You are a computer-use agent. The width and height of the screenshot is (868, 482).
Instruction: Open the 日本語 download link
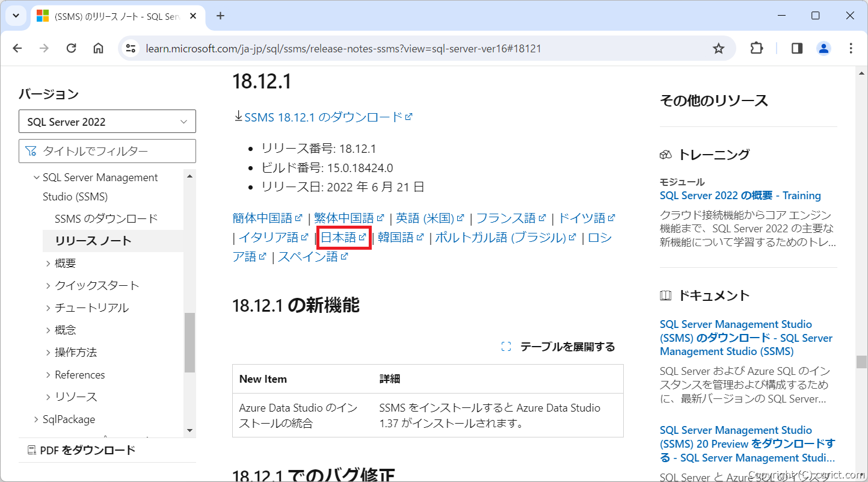[343, 237]
